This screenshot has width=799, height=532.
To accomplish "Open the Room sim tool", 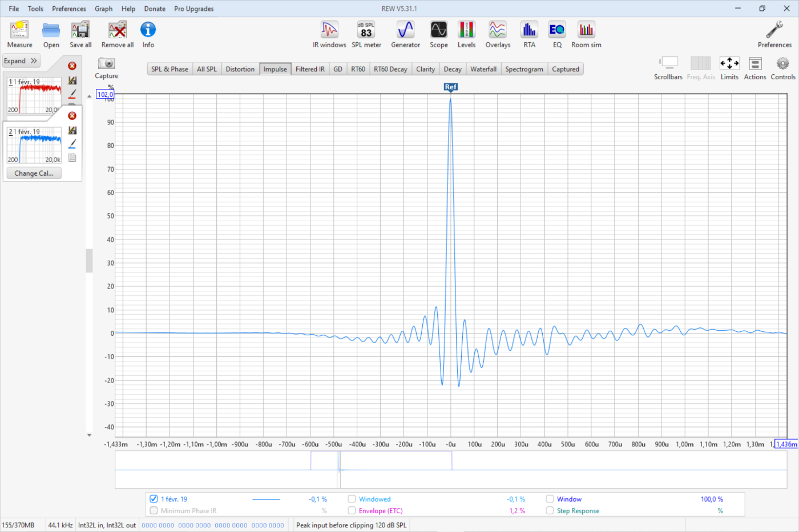I will 586,34.
